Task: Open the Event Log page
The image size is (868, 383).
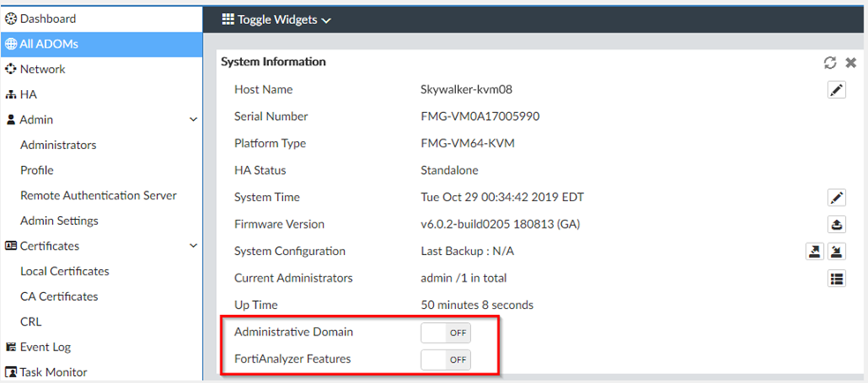Action: [45, 347]
